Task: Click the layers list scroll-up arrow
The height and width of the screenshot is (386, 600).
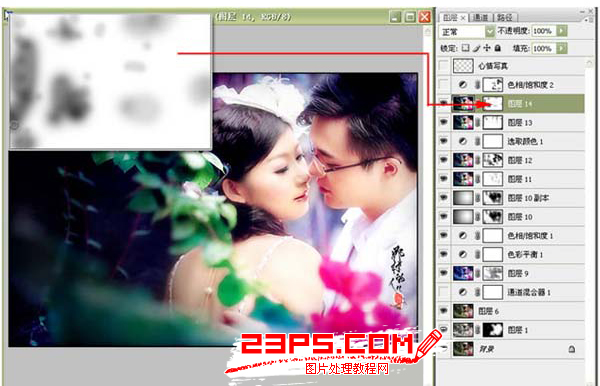Action: tap(589, 62)
